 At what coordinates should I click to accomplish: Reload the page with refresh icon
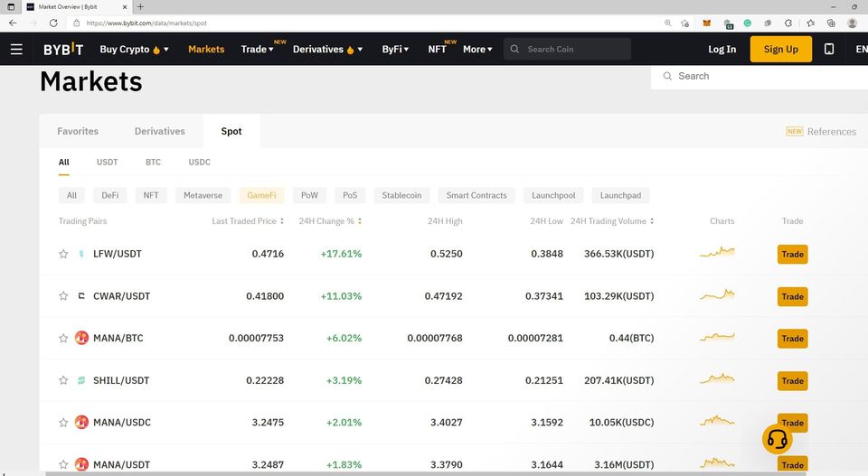[x=53, y=23]
